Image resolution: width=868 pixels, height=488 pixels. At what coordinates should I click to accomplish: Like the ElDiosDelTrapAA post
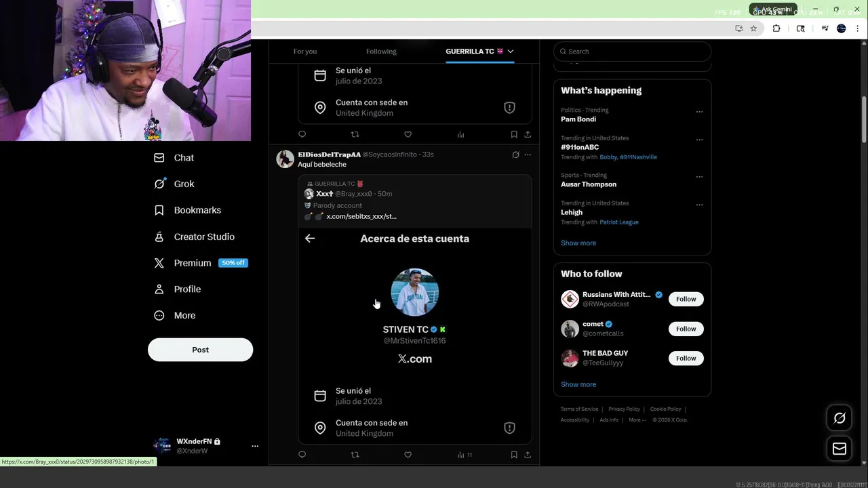tap(408, 455)
